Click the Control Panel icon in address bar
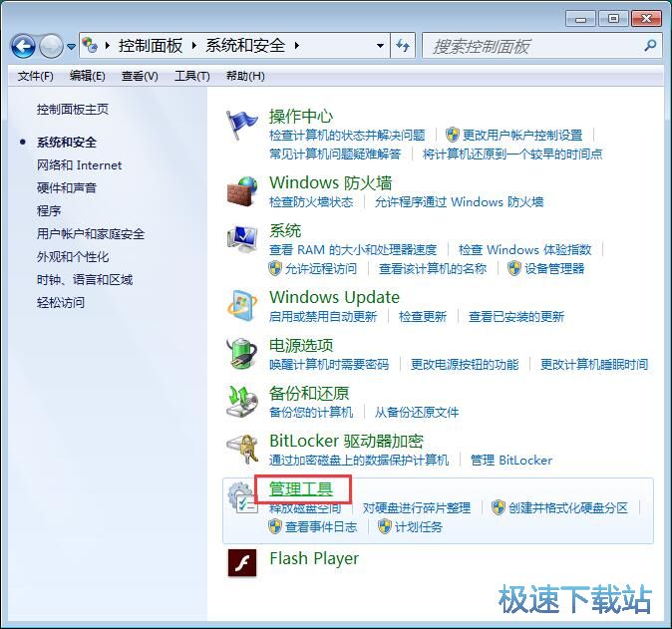This screenshot has height=629, width=672. click(x=90, y=45)
